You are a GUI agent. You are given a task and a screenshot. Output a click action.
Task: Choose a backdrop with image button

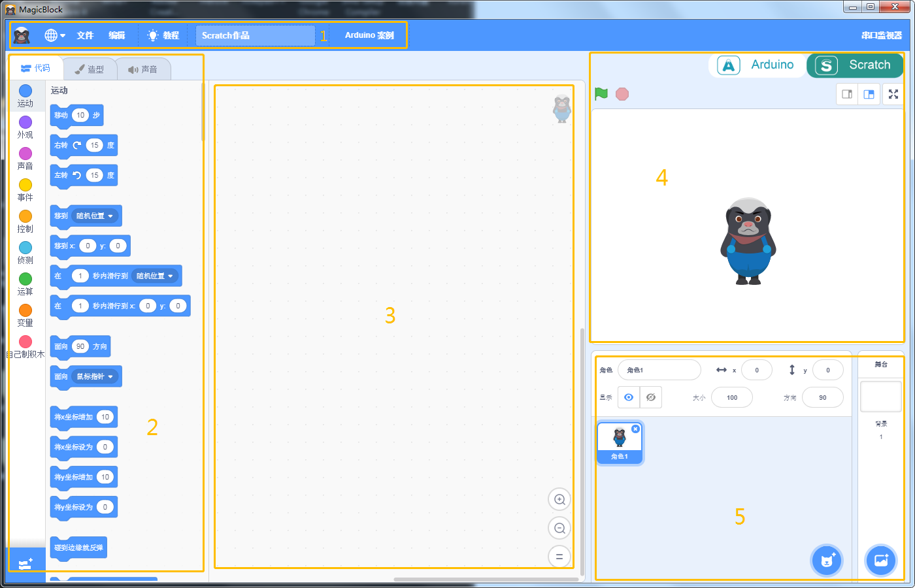[880, 561]
